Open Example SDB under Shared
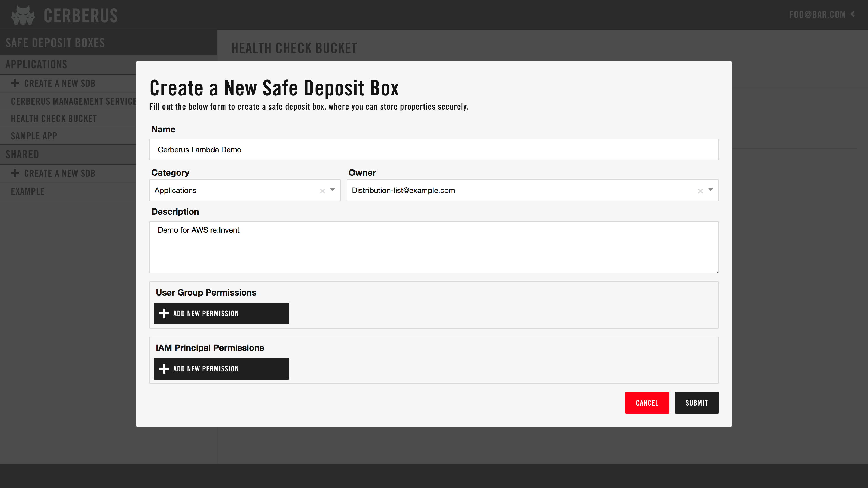This screenshot has height=488, width=868. [28, 191]
